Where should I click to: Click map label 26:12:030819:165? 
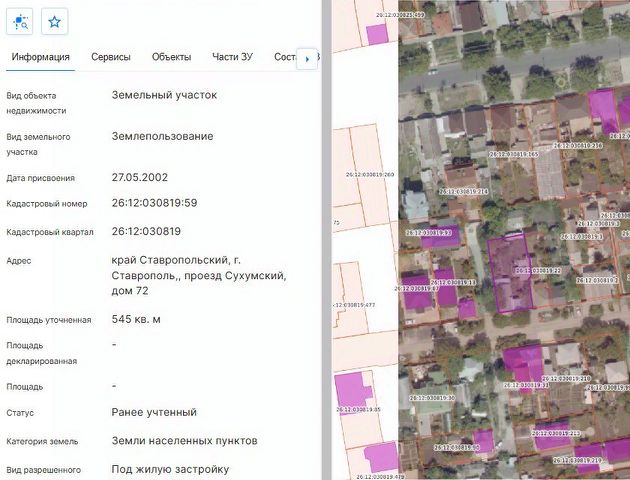[514, 154]
